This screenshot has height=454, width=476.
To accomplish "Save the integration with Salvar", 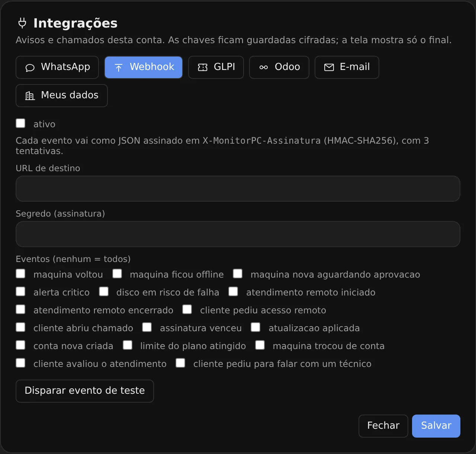I will pos(436,426).
